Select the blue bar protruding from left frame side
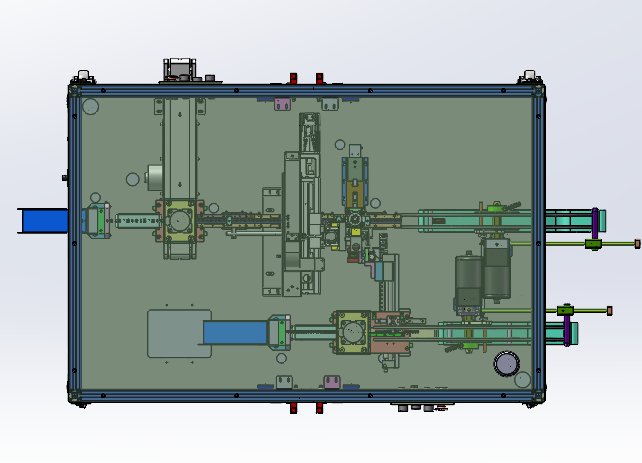 [x=43, y=221]
